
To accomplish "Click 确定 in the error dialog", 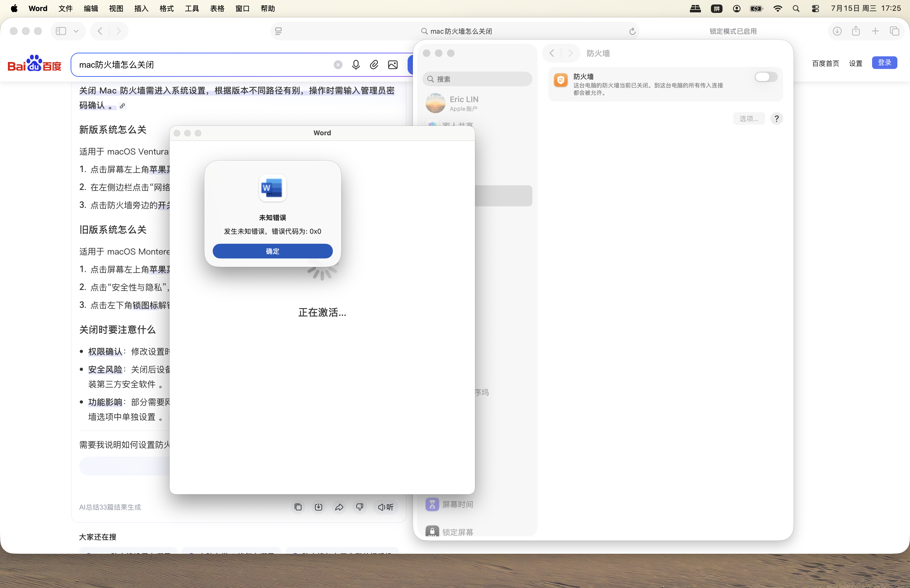I will pos(273,251).
